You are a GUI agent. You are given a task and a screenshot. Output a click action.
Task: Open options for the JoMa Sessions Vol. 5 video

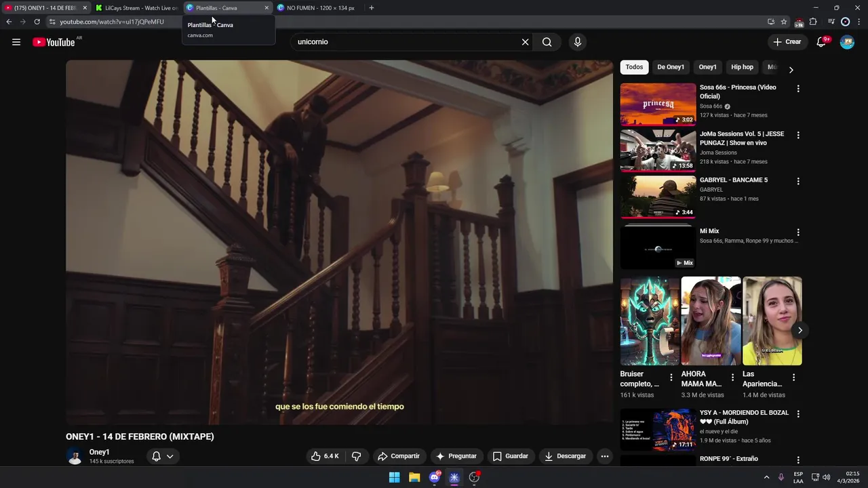(x=798, y=136)
